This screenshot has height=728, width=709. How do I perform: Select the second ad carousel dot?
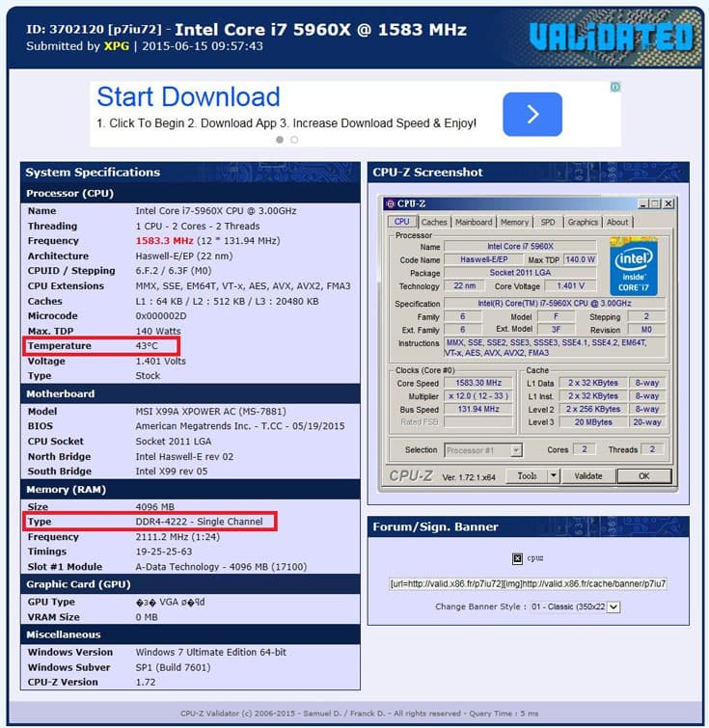coord(294,139)
